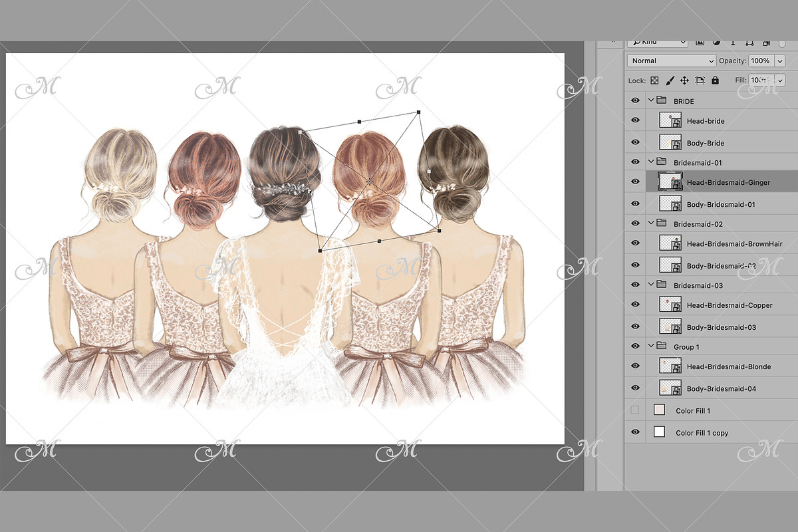Toggle visibility of Group 1

point(635,346)
